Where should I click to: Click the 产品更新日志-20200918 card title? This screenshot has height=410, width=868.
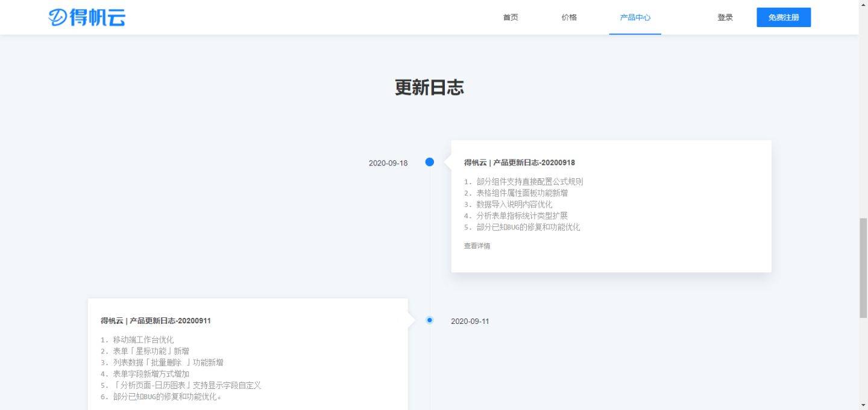point(519,162)
